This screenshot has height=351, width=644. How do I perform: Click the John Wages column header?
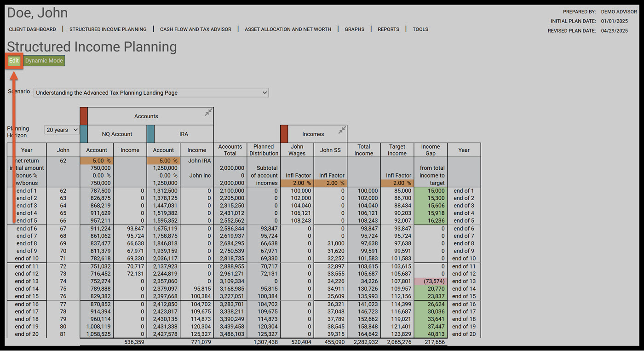pyautogui.click(x=297, y=150)
